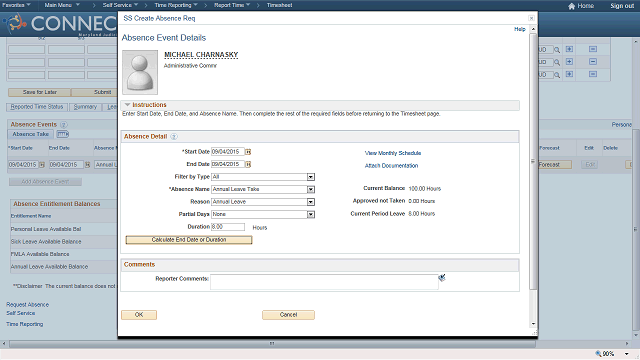Screen dimensions: 640x360
Task: Click the second row add (plus) icon
Action: (x=569, y=62)
